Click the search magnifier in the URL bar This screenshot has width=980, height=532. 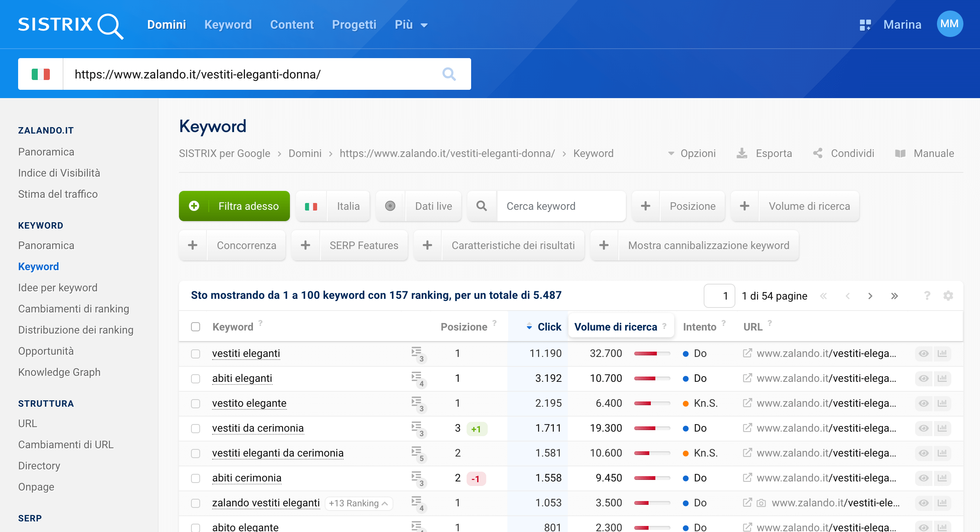click(449, 74)
